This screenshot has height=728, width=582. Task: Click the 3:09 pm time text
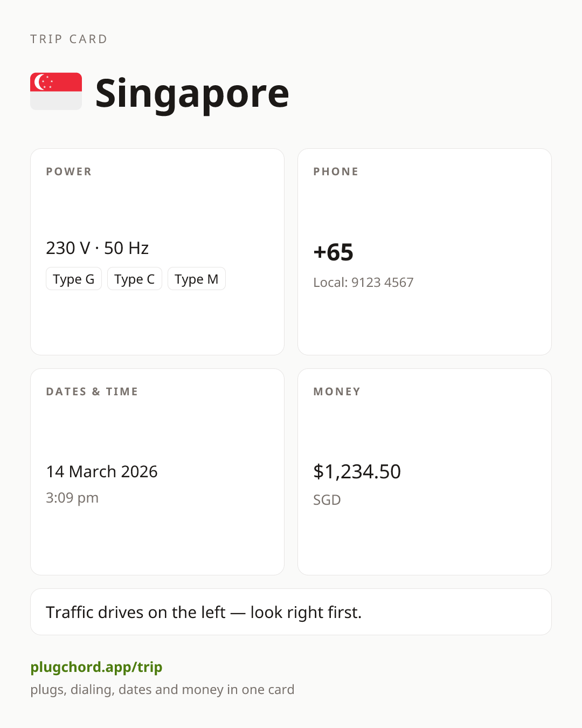pos(72,498)
